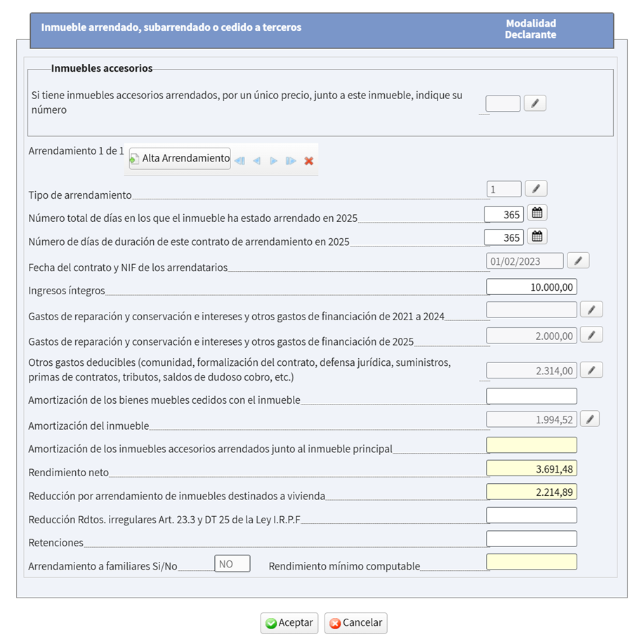Image resolution: width=644 pixels, height=644 pixels.
Task: Click Amortización del inmueble field 1.994,52
Action: (532, 419)
